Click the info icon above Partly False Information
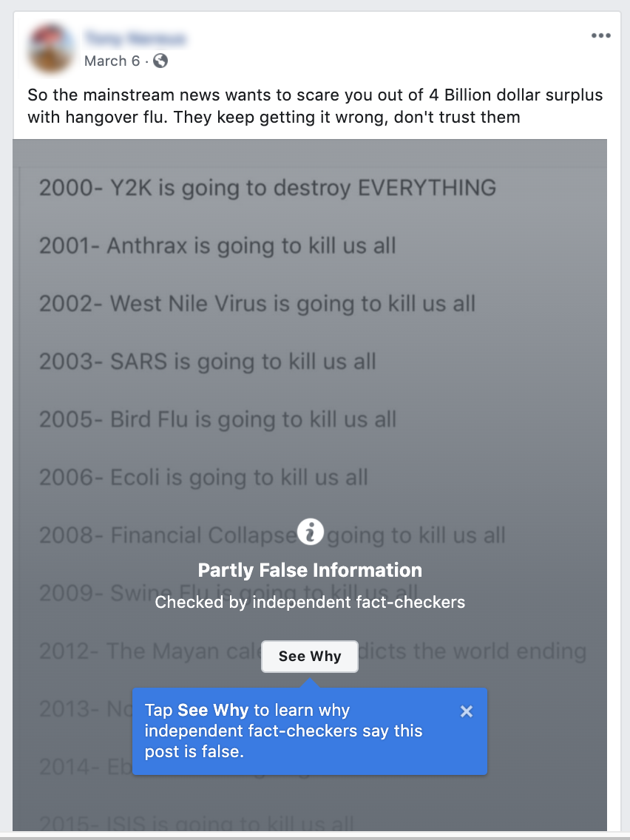This screenshot has height=840, width=630. click(311, 531)
